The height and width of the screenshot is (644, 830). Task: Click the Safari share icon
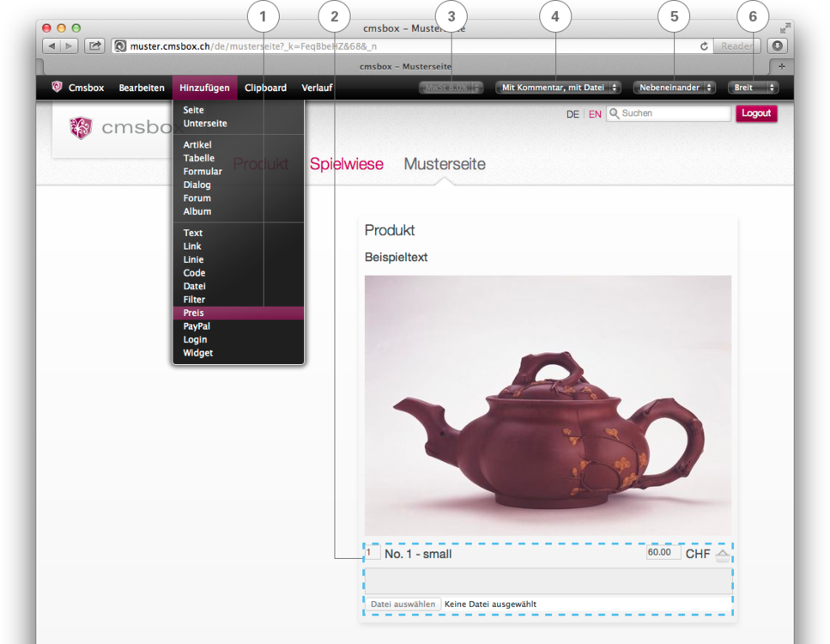click(94, 46)
